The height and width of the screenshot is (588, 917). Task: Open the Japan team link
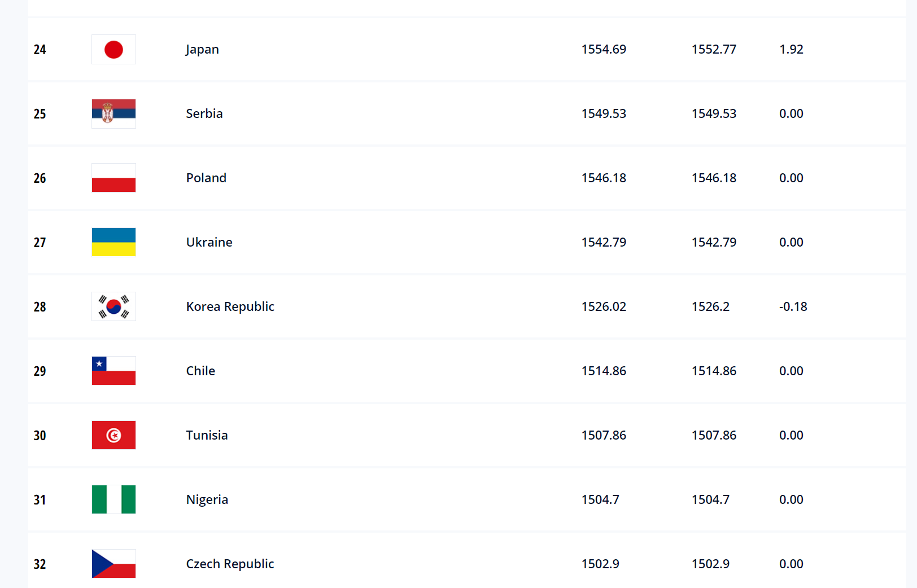pyautogui.click(x=202, y=50)
